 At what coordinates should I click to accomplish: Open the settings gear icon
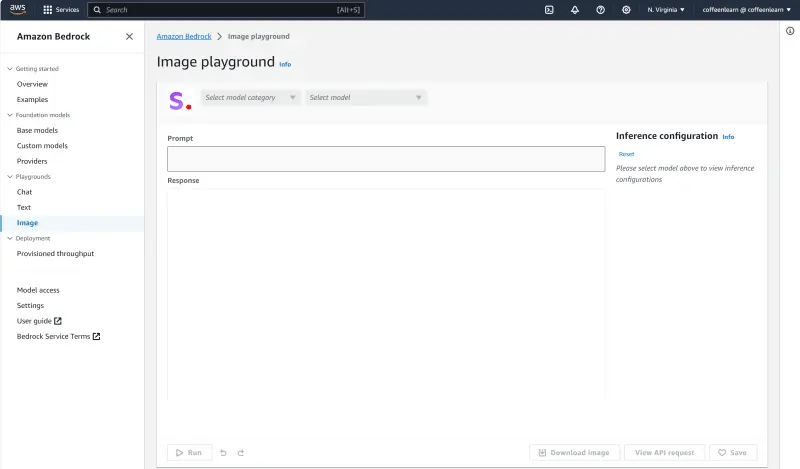click(x=626, y=10)
